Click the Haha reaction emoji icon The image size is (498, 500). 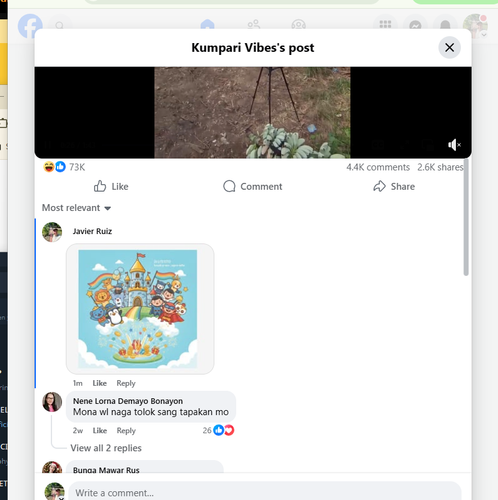(49, 167)
